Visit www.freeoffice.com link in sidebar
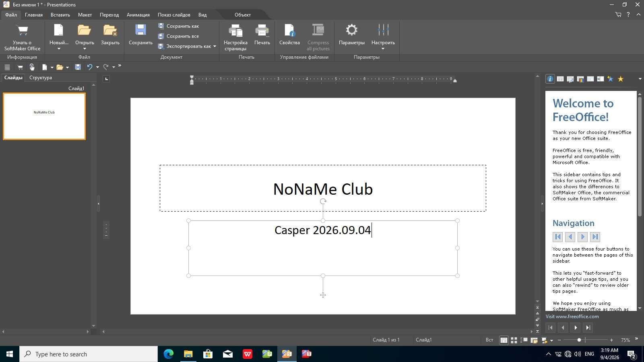644x362 pixels. click(x=572, y=317)
